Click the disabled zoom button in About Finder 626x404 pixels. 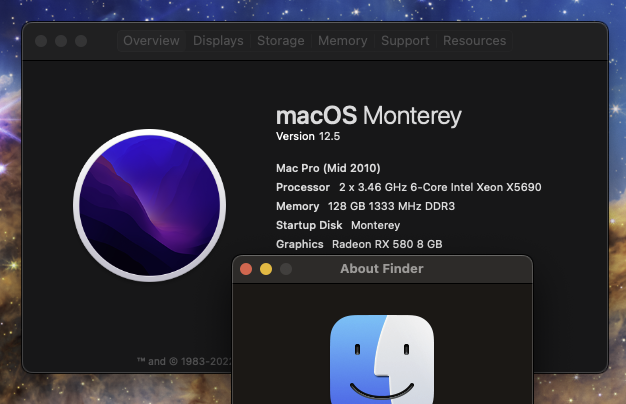point(286,269)
